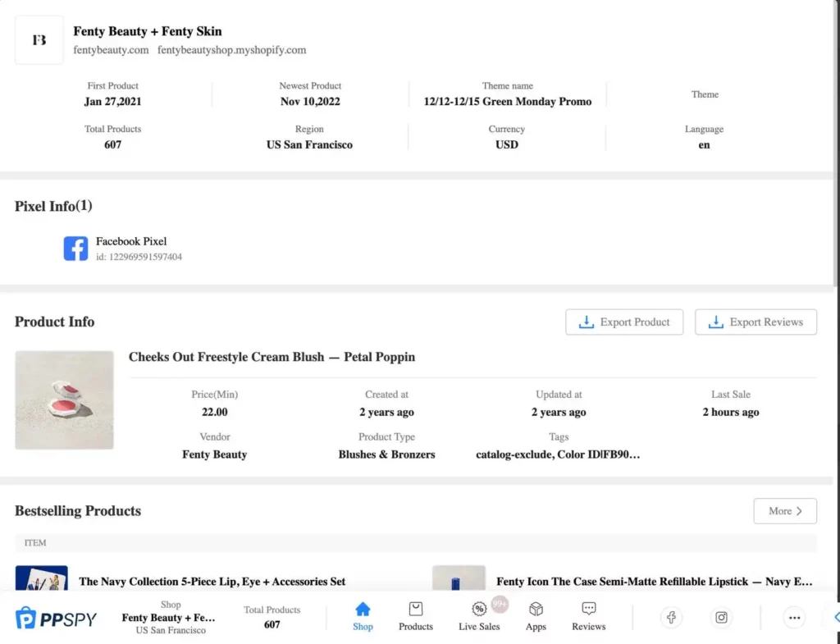840x644 pixels.
Task: Click the Theme label in shop info
Action: 705,94
